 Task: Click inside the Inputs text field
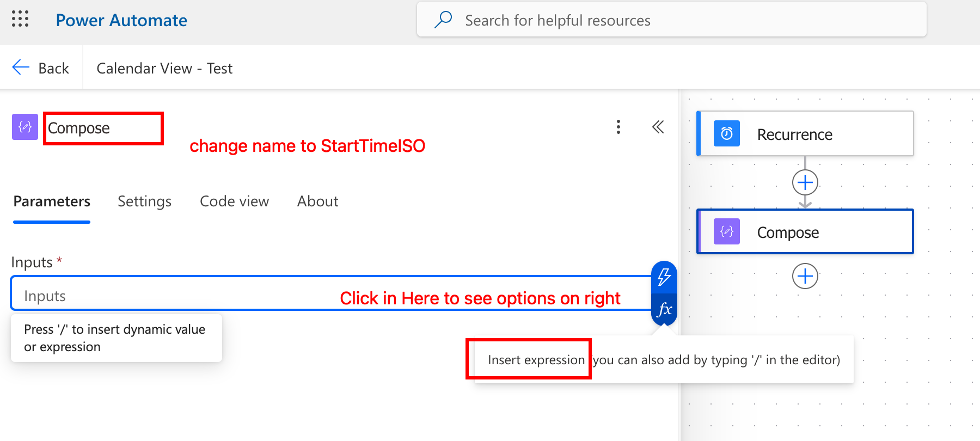click(330, 293)
